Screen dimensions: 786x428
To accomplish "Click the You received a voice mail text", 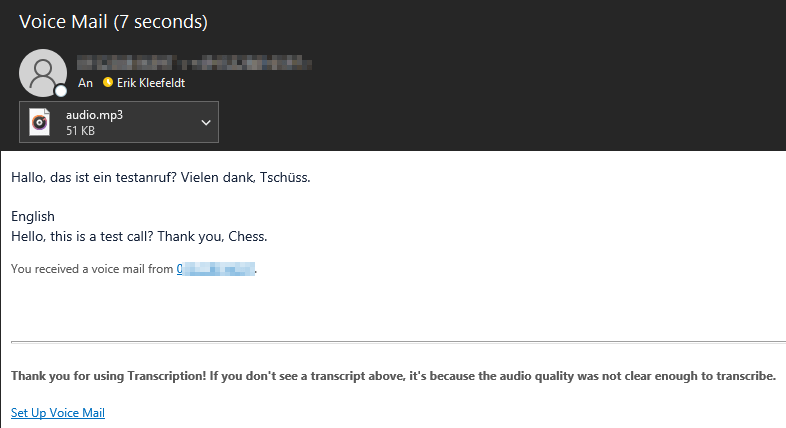I will click(92, 269).
